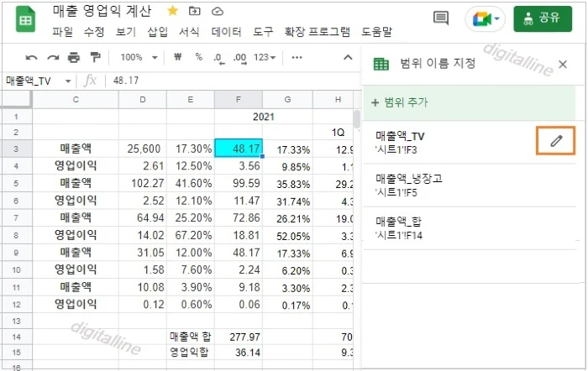588x371 pixels.
Task: Click the move-to-folder icon
Action: [x=194, y=11]
